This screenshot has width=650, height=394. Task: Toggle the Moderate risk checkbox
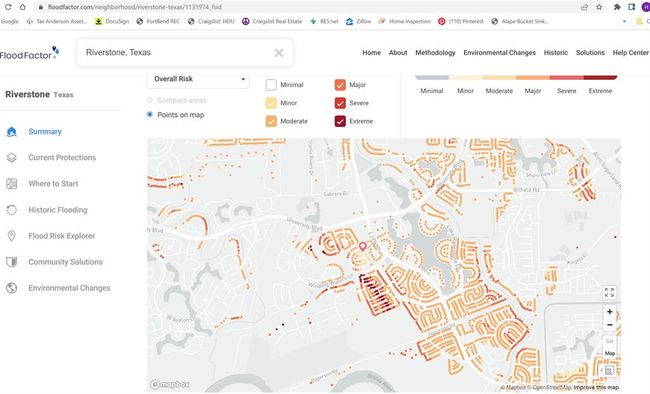click(x=271, y=121)
